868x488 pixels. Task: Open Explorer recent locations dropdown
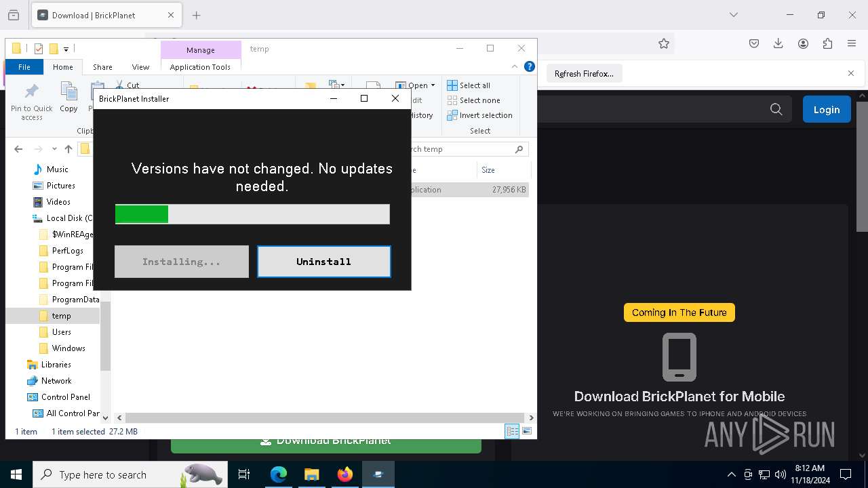tap(55, 149)
